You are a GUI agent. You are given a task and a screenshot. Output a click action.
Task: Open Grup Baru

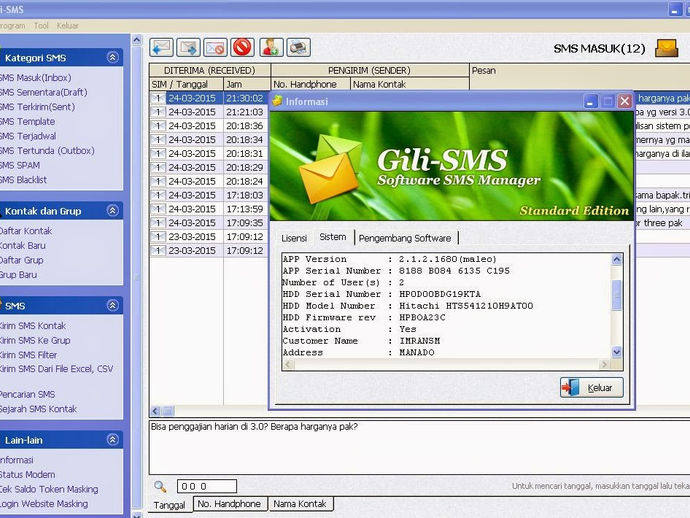(x=18, y=275)
